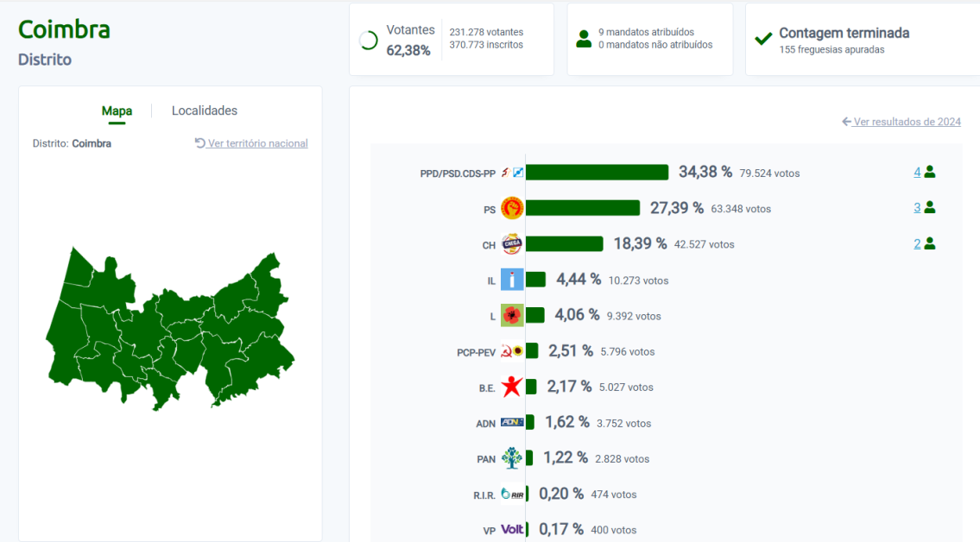Switch to the Localidades tab
Image resolution: width=980 pixels, height=542 pixels.
click(205, 110)
